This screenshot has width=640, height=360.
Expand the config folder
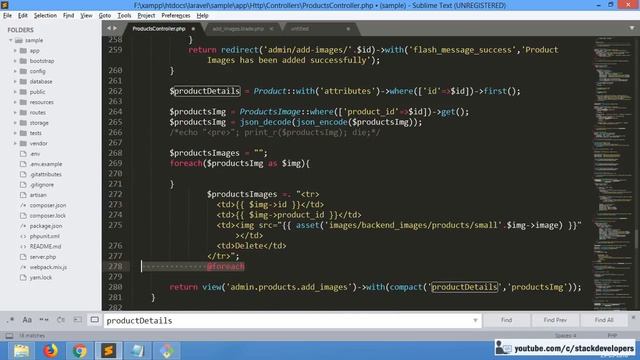pos(16,71)
